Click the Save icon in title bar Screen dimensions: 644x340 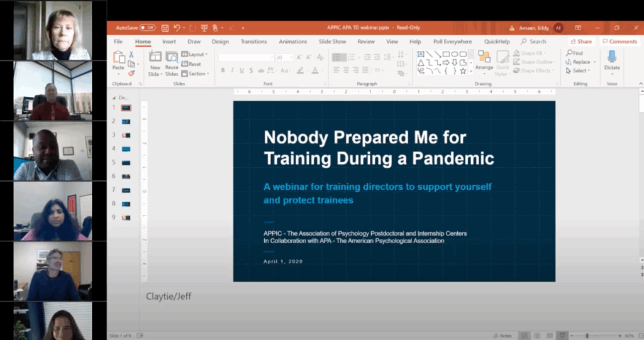[165, 28]
